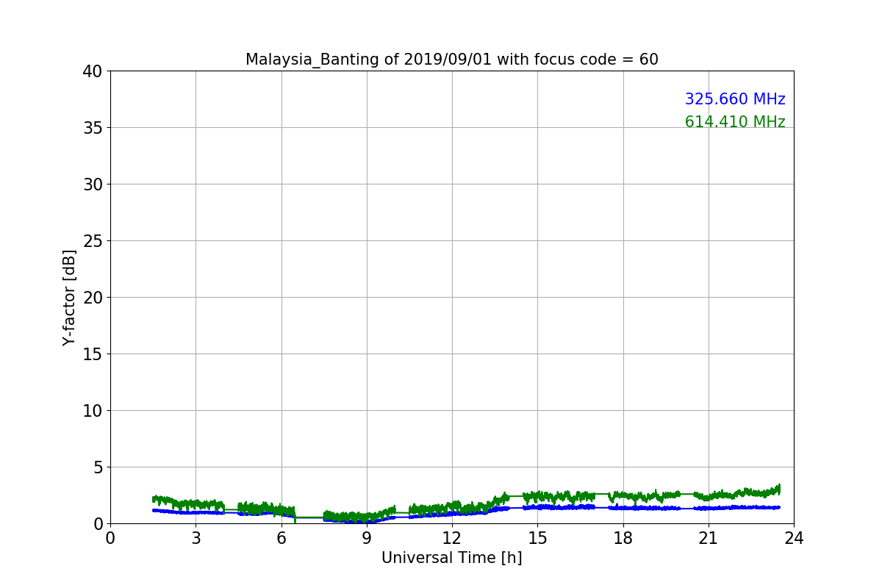The height and width of the screenshot is (588, 882).
Task: Click the Y-factor [dB] axis label
Action: pyautogui.click(x=69, y=297)
